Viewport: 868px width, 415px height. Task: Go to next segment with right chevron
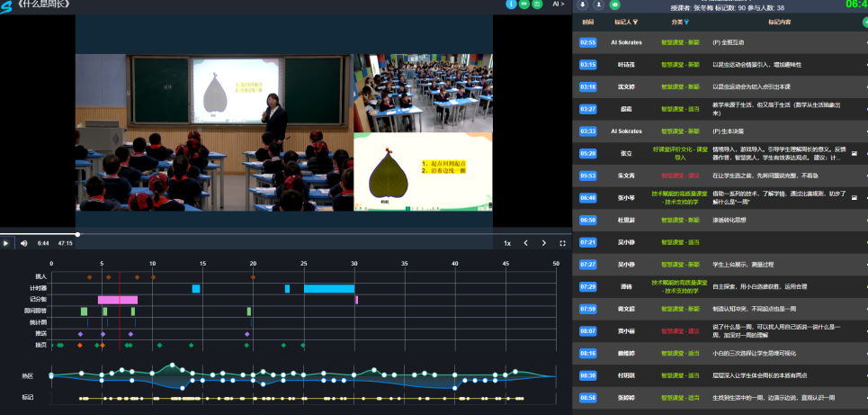click(x=544, y=243)
